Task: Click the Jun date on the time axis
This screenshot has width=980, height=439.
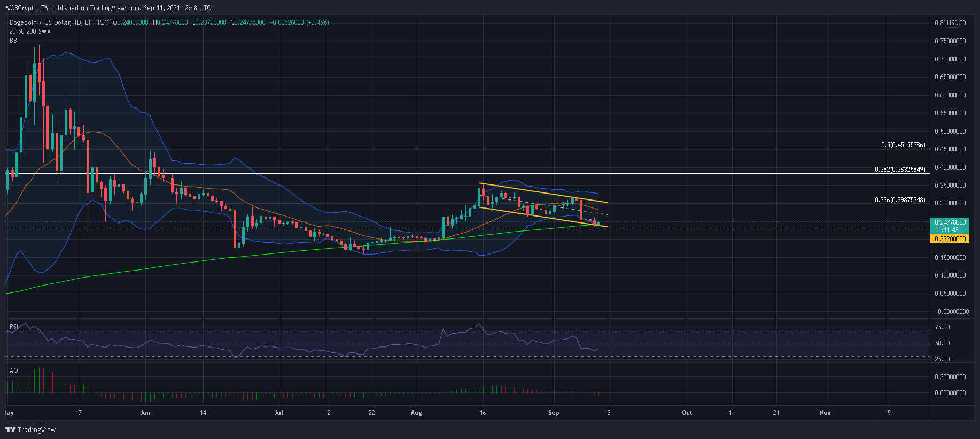Action: (145, 413)
